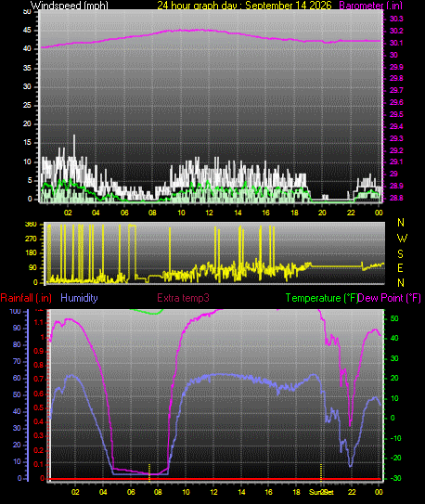
Task: Click the 60 value on the humidity axis
Action: pyautogui.click(x=17, y=378)
